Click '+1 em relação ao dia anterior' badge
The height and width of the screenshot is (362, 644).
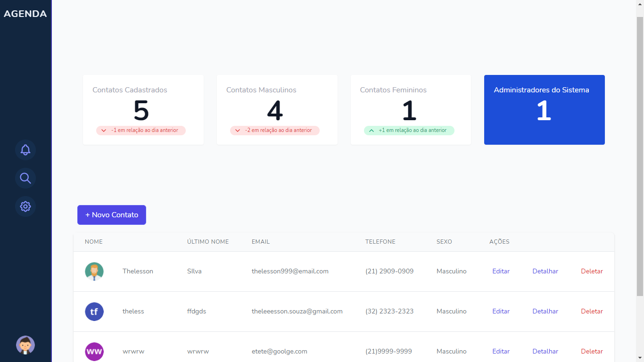pos(409,131)
